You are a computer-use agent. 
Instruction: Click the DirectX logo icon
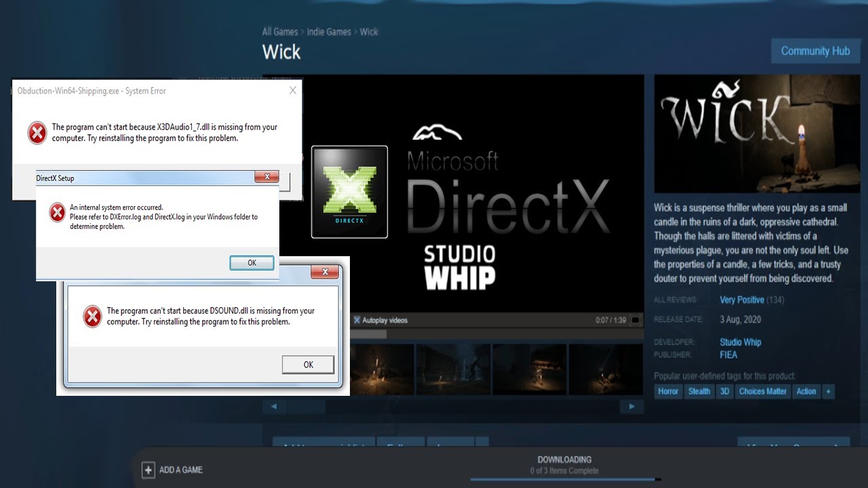pos(349,192)
